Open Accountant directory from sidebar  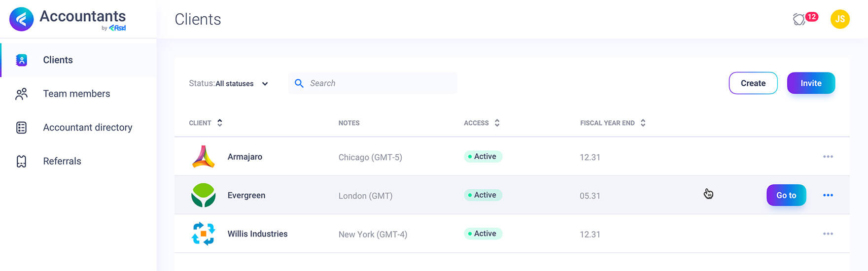point(87,128)
